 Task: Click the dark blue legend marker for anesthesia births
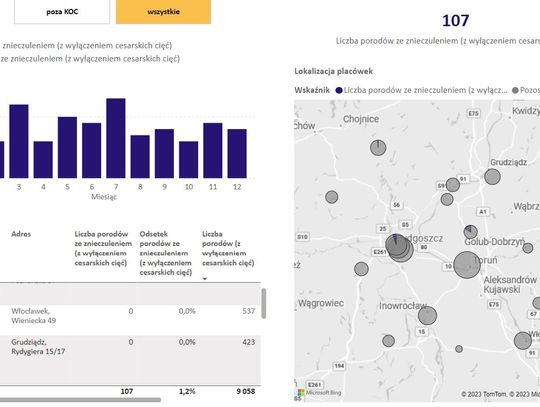coord(339,91)
